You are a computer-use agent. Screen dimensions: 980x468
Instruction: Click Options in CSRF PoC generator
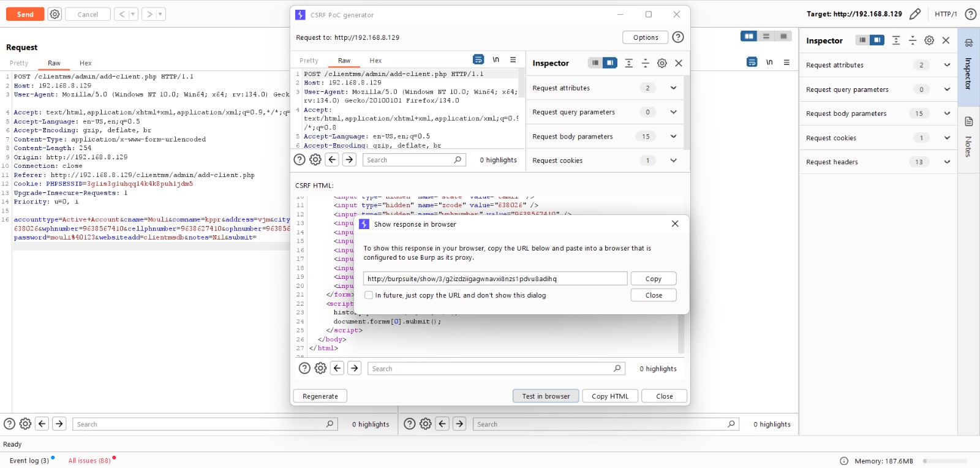(646, 37)
